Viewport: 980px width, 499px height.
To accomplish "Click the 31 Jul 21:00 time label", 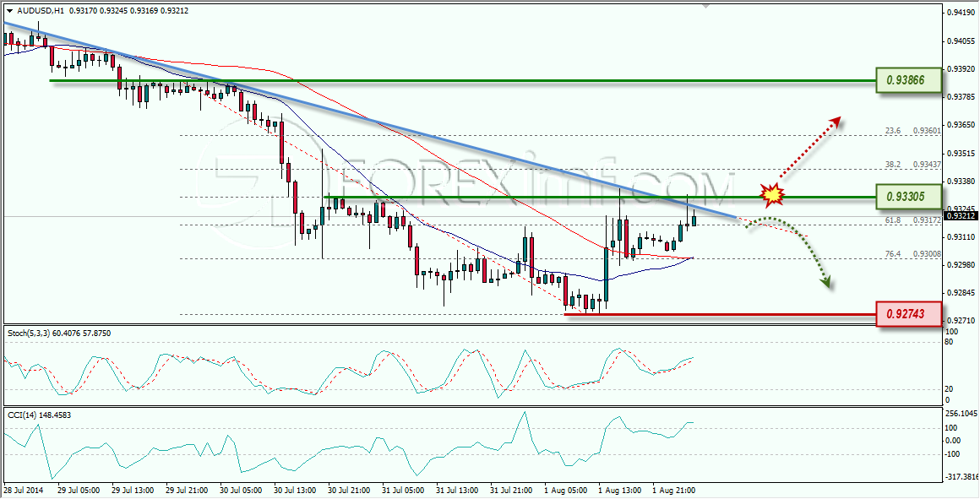I will click(510, 491).
